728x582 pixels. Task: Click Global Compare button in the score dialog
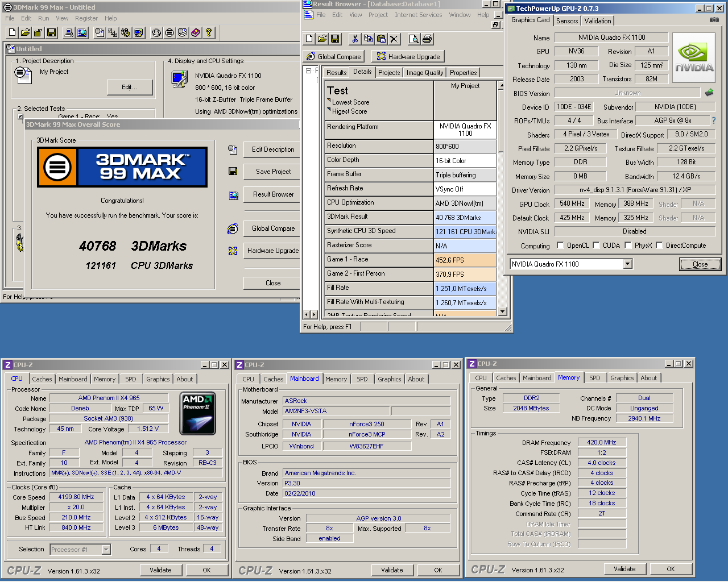point(273,228)
